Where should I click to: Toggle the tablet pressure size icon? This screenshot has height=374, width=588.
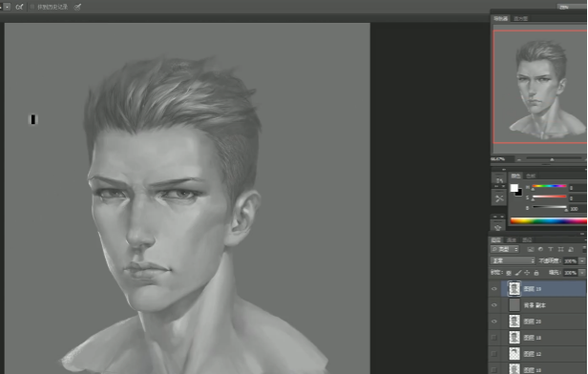(77, 7)
